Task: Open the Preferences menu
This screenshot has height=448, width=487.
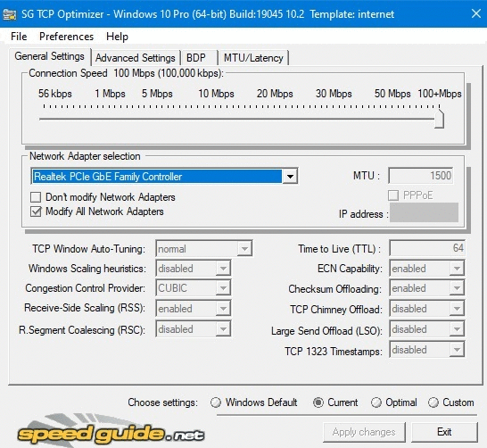Action: point(66,37)
